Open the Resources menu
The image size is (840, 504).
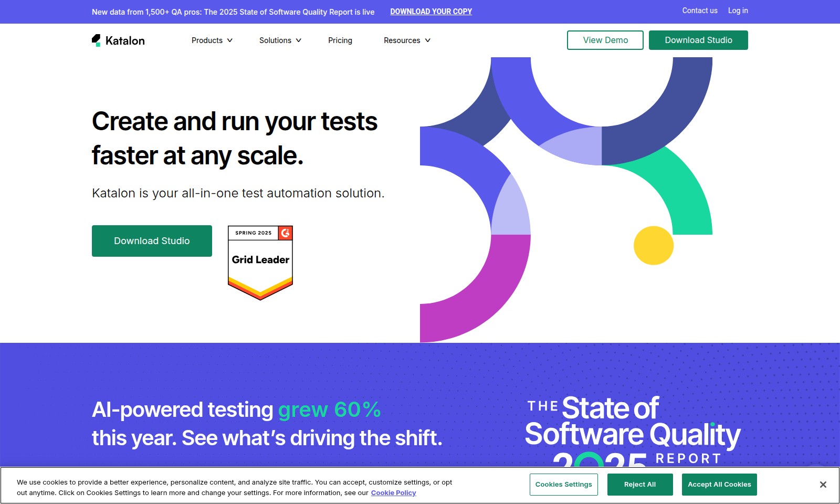[x=407, y=40]
